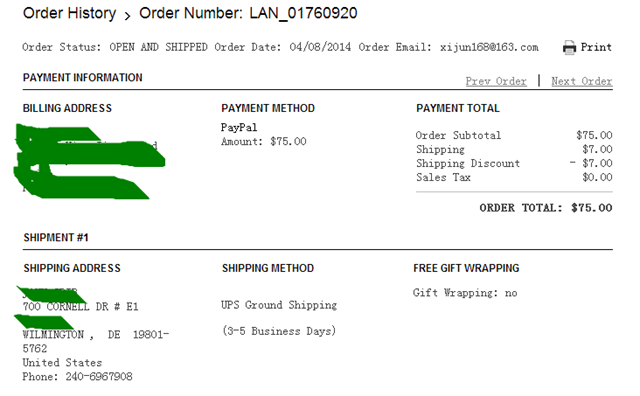This screenshot has height=396, width=640.
Task: Click the Order History breadcrumb
Action: [x=69, y=13]
